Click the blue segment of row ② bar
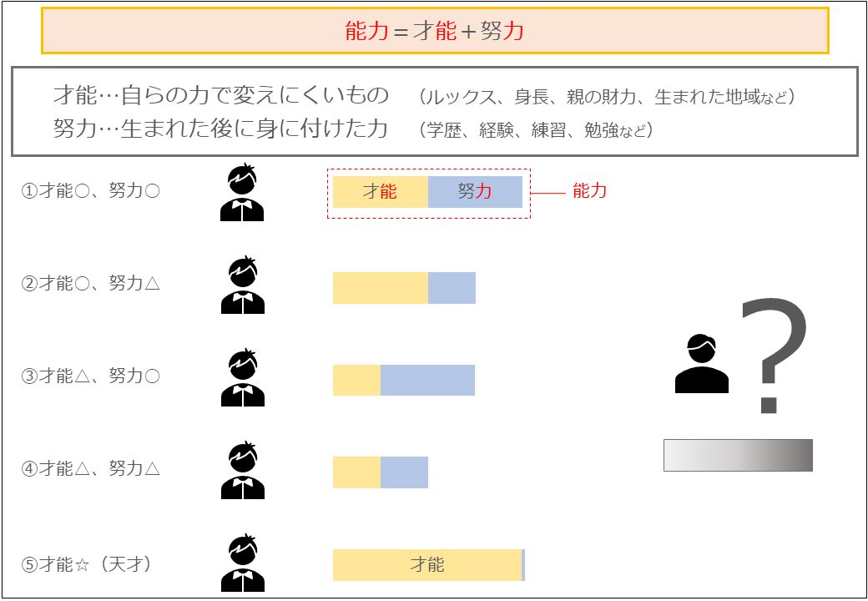Screen dimensions: 868x601 [x=452, y=288]
